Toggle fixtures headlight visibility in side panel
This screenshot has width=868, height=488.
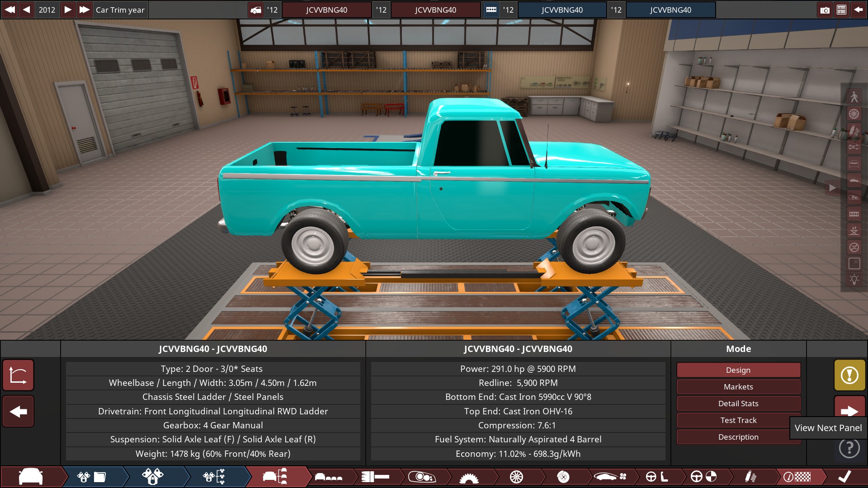[x=854, y=197]
